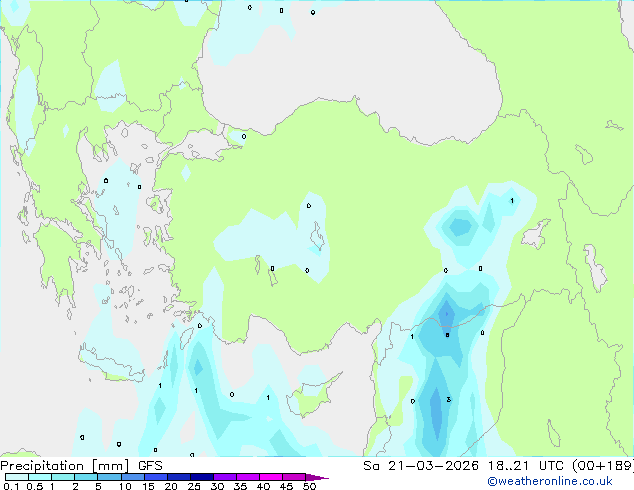Click the island of Cyprus on the map
This screenshot has width=634, height=490.
(x=311, y=397)
